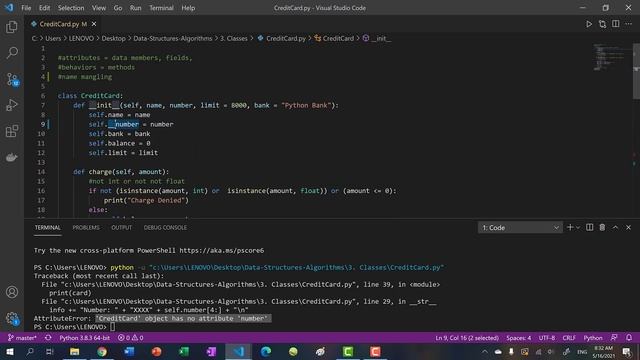
Task: Open the Selection menu
Action: click(x=71, y=8)
